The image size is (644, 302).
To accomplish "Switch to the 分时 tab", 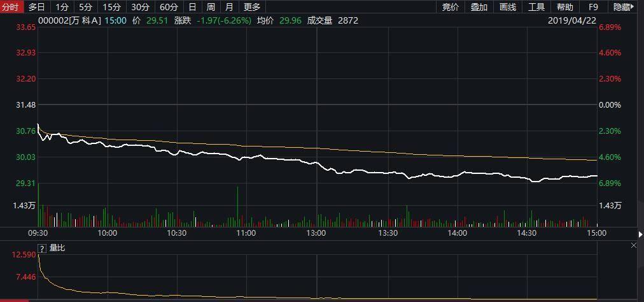I will pos(12,7).
